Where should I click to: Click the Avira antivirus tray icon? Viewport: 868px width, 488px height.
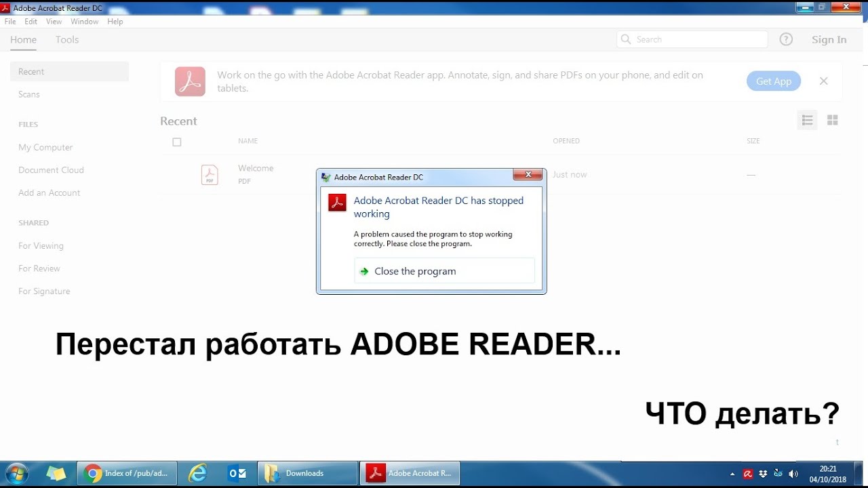748,474
